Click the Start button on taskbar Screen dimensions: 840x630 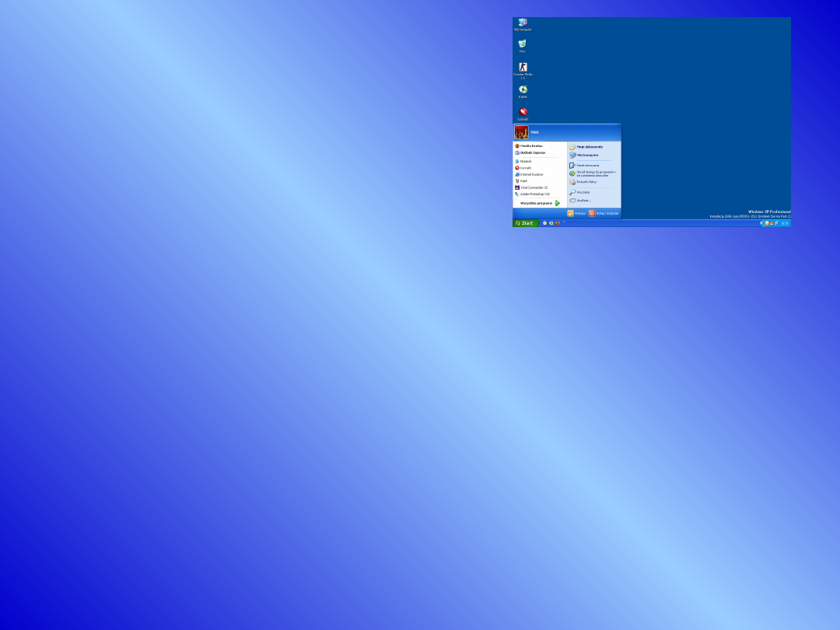[x=526, y=223]
